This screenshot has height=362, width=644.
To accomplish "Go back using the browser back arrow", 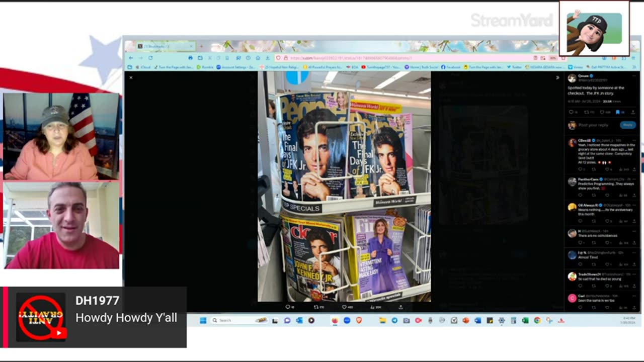I will [131, 58].
